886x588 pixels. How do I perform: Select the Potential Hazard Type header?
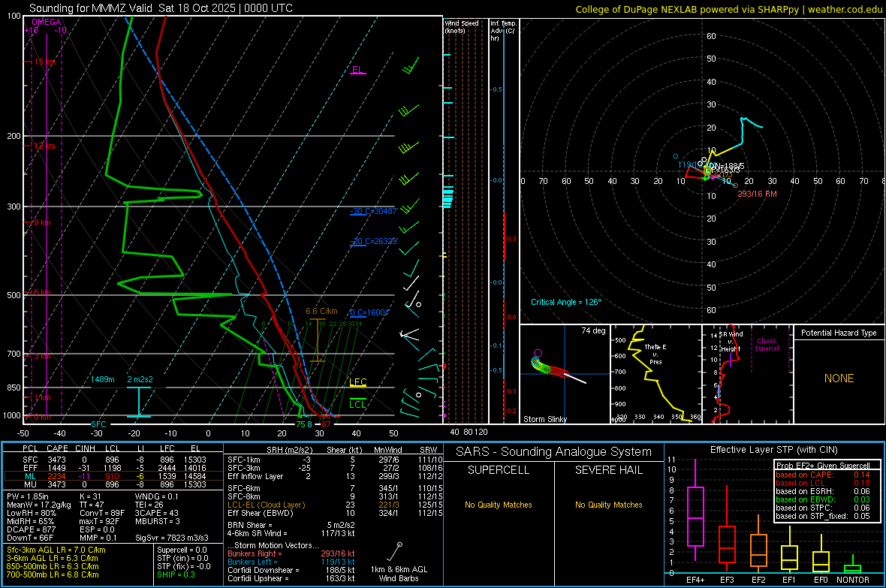click(x=839, y=333)
